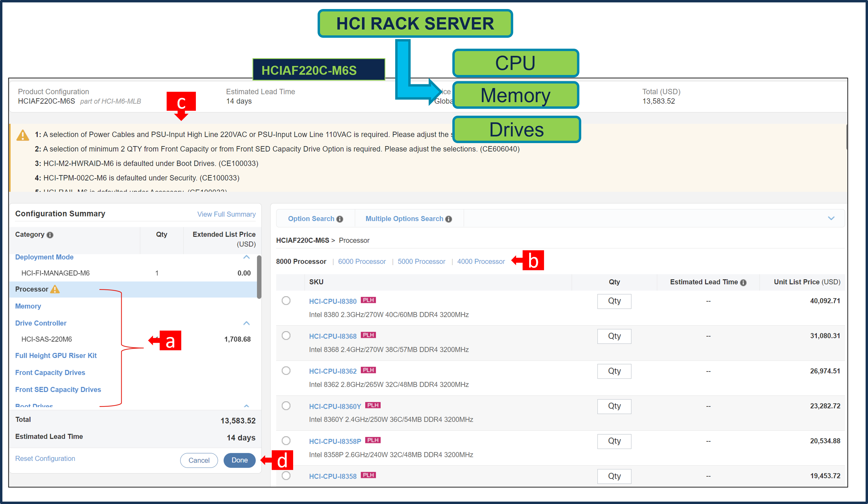The image size is (868, 504).
Task: Switch to the 6000 Processor tab
Action: click(x=362, y=262)
